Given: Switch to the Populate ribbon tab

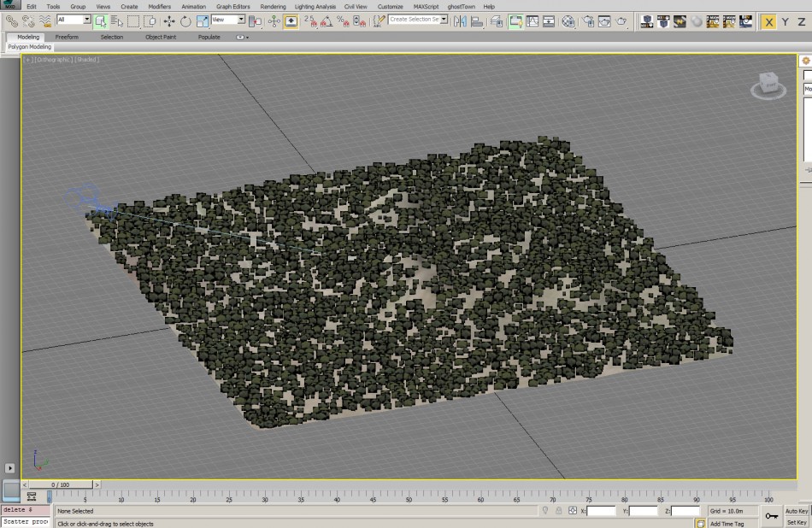Looking at the screenshot, I should tap(209, 37).
